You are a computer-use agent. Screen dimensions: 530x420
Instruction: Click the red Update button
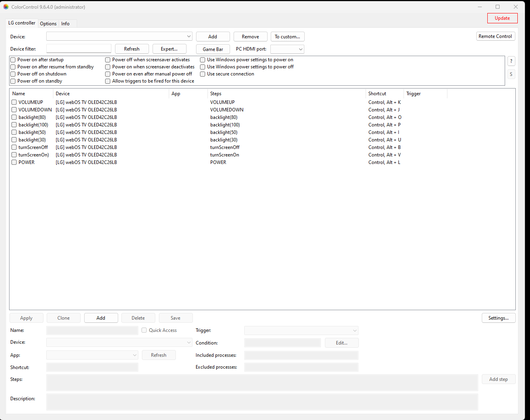click(x=502, y=18)
